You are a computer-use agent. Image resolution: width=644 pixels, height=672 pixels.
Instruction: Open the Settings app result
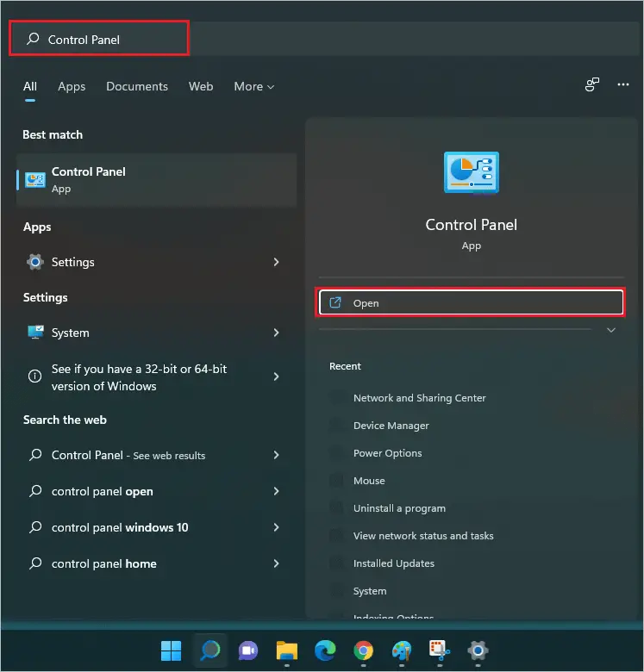[x=157, y=262]
